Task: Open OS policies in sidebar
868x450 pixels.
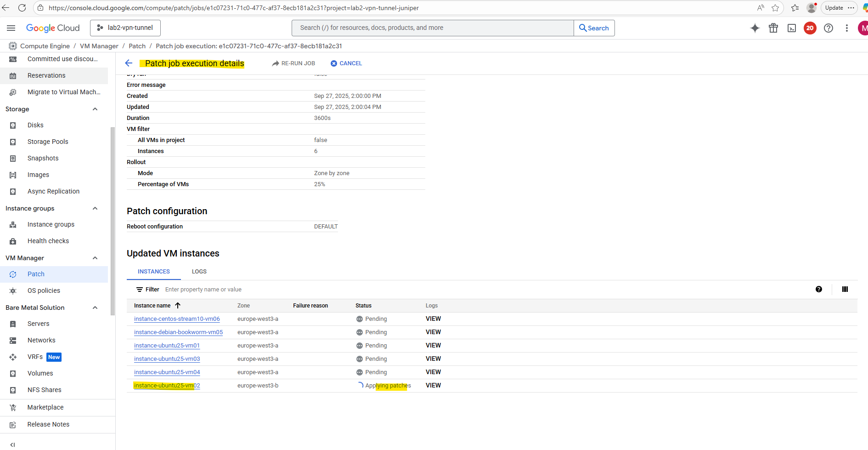Action: pos(44,291)
